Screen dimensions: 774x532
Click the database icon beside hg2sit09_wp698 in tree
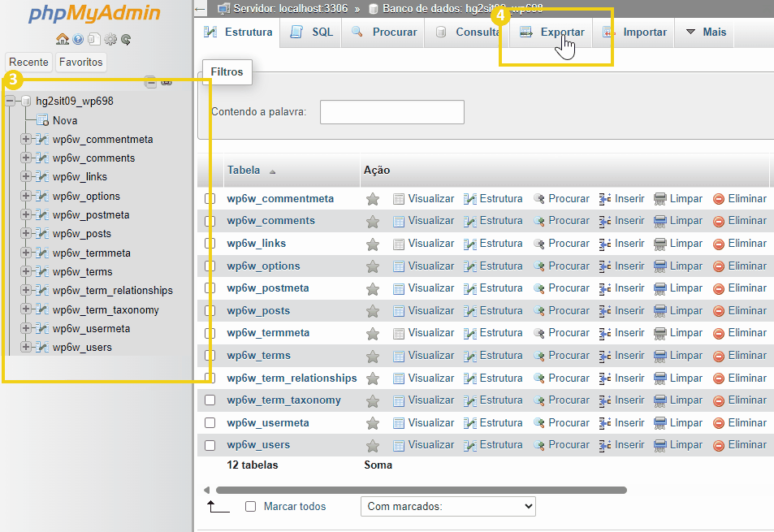point(26,102)
